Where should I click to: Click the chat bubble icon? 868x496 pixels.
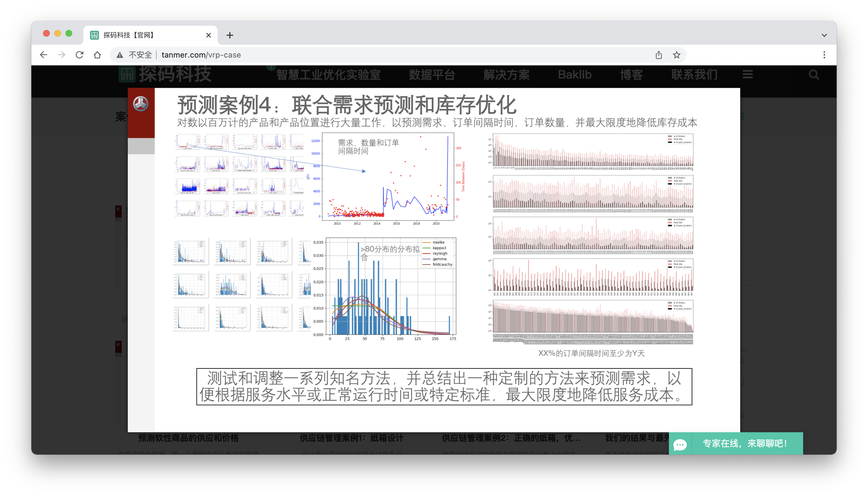coord(680,444)
